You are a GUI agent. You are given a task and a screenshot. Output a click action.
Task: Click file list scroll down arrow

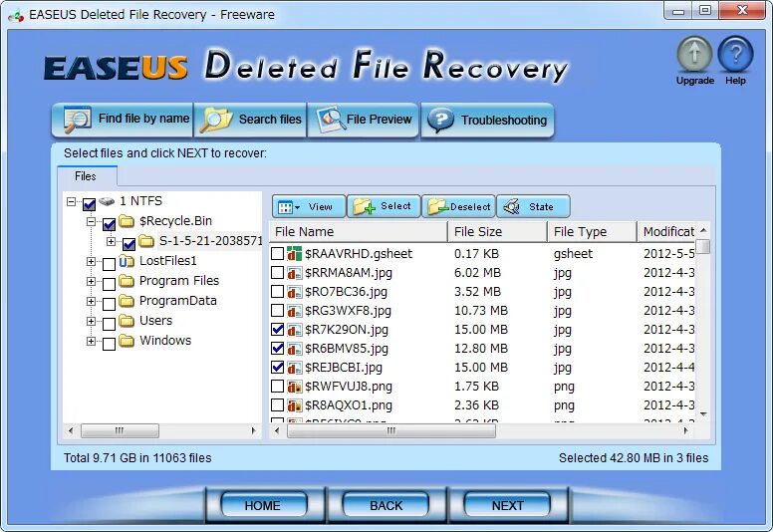(x=703, y=414)
